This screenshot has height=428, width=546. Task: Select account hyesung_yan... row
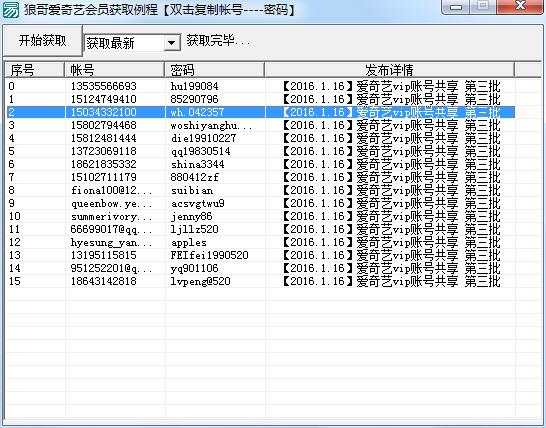click(260, 242)
